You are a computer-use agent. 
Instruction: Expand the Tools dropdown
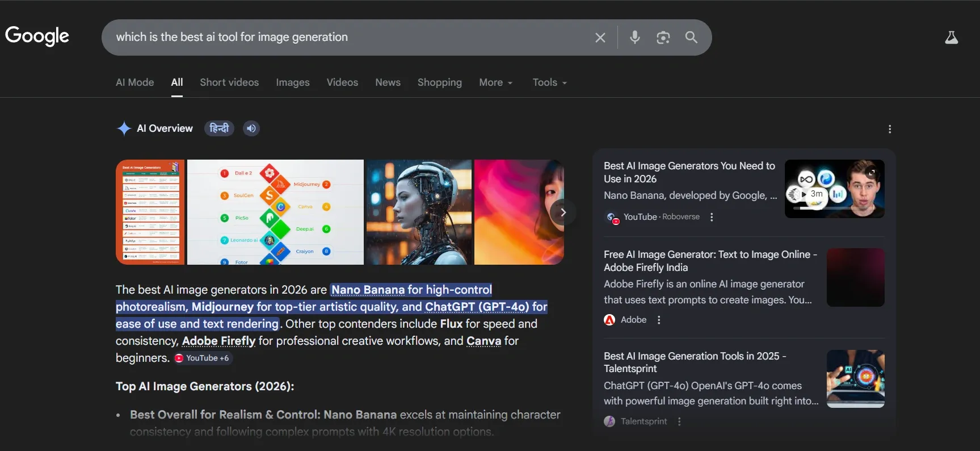point(550,82)
